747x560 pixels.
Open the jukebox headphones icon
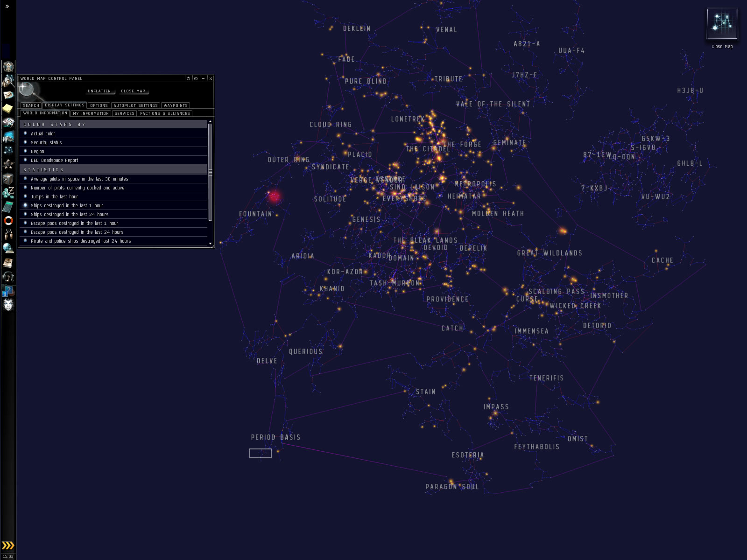click(8, 277)
